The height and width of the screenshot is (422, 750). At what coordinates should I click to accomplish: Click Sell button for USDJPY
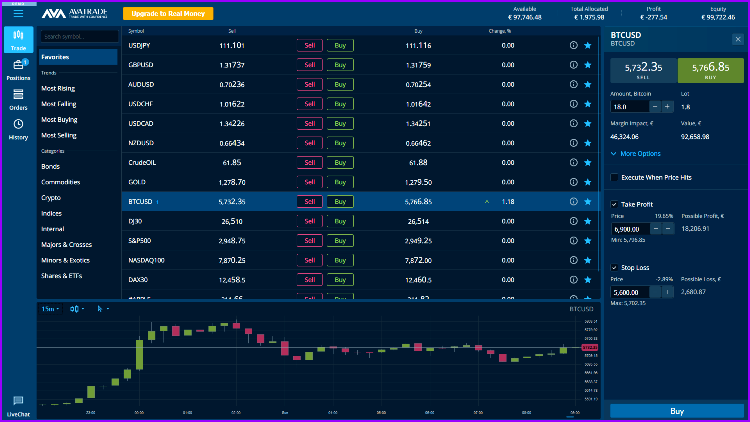tap(310, 45)
